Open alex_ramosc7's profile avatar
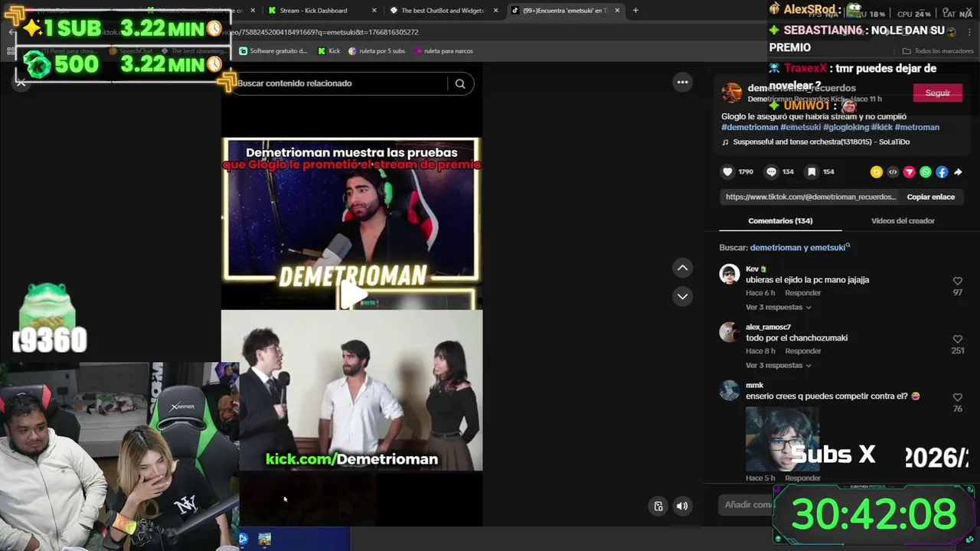The height and width of the screenshot is (551, 980). 730,332
